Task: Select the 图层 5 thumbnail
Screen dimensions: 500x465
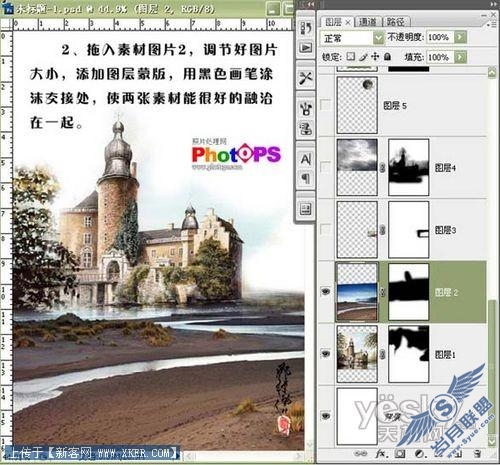Action: click(357, 105)
